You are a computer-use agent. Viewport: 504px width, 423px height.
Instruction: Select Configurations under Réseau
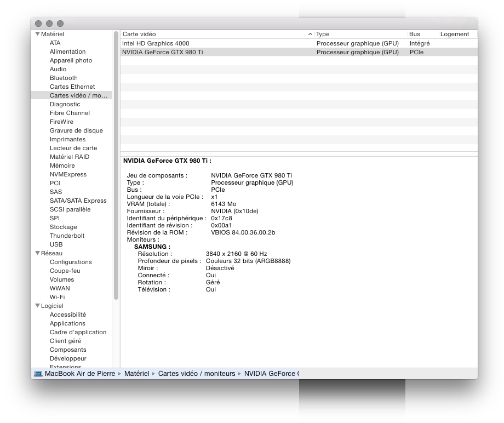click(71, 262)
